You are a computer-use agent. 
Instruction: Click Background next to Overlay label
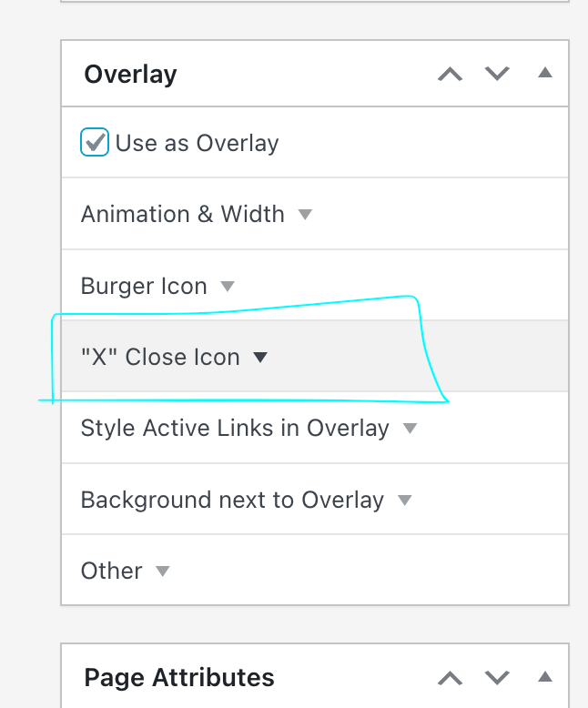(x=232, y=501)
